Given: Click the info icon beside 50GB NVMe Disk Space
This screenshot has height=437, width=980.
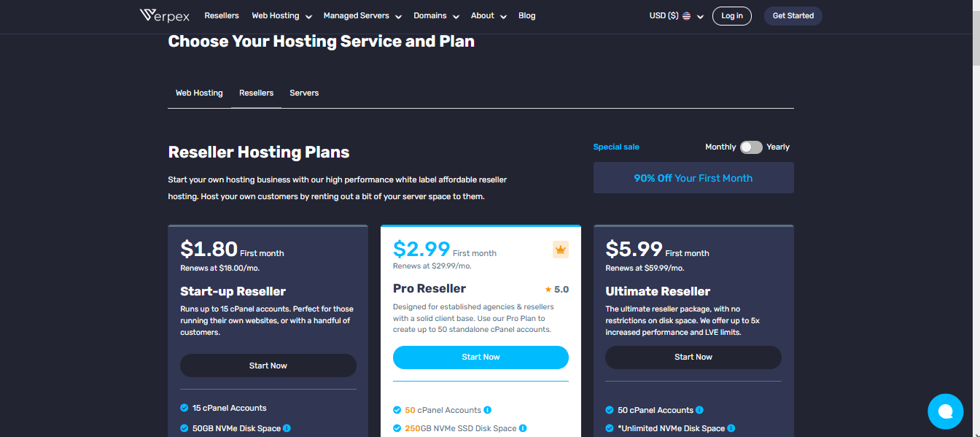Looking at the screenshot, I should (287, 428).
